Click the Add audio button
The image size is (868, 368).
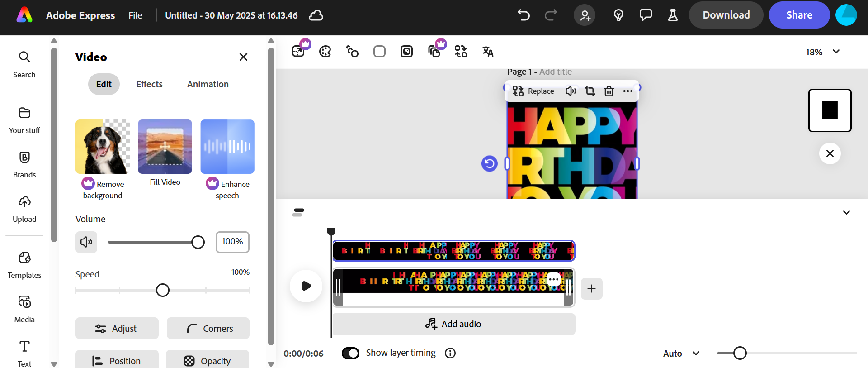tap(454, 324)
